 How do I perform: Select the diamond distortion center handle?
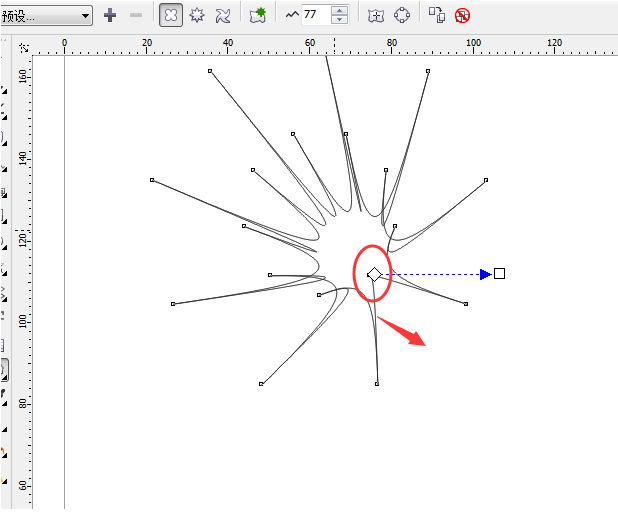[374, 274]
